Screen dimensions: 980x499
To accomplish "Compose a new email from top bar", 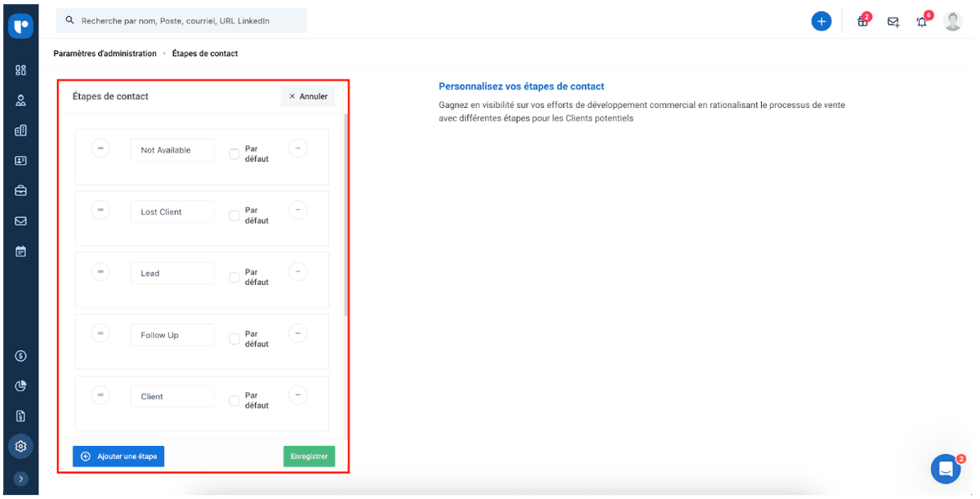I will (x=893, y=21).
